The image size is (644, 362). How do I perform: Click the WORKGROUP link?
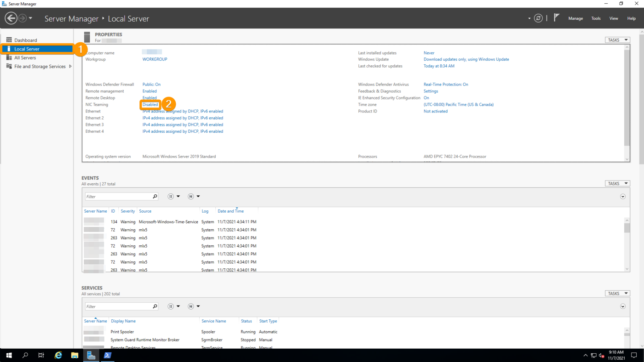pos(155,59)
